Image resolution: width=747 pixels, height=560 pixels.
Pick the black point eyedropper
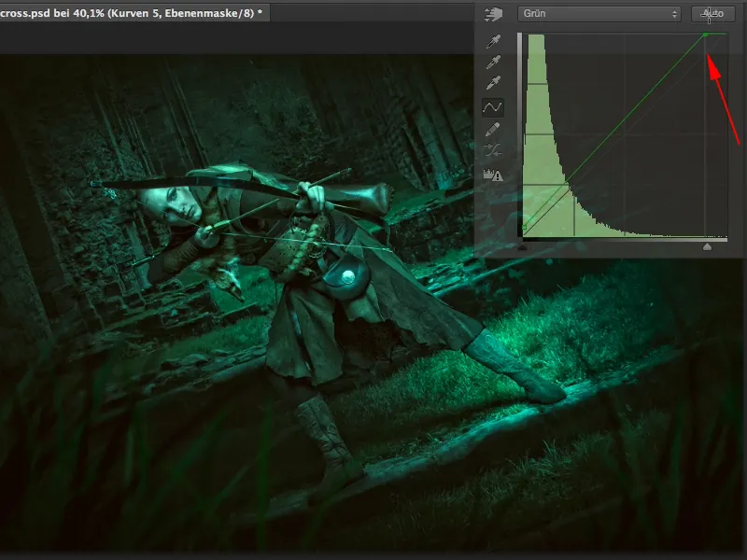pyautogui.click(x=493, y=41)
